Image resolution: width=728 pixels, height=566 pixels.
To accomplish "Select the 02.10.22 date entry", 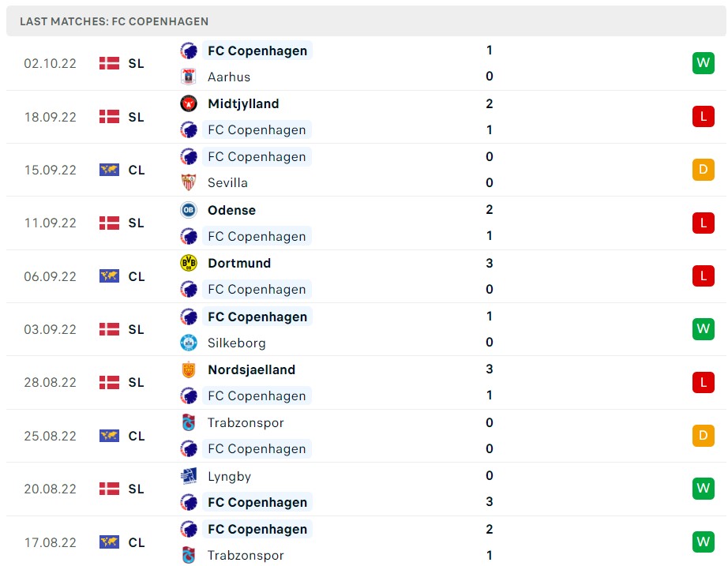I will pos(50,63).
